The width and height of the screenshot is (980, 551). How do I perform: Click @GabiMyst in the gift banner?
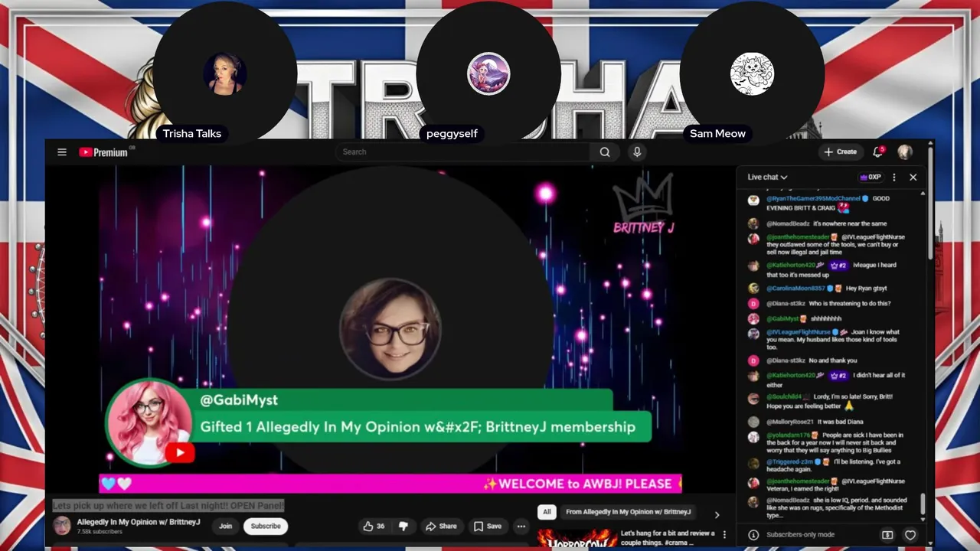click(239, 400)
